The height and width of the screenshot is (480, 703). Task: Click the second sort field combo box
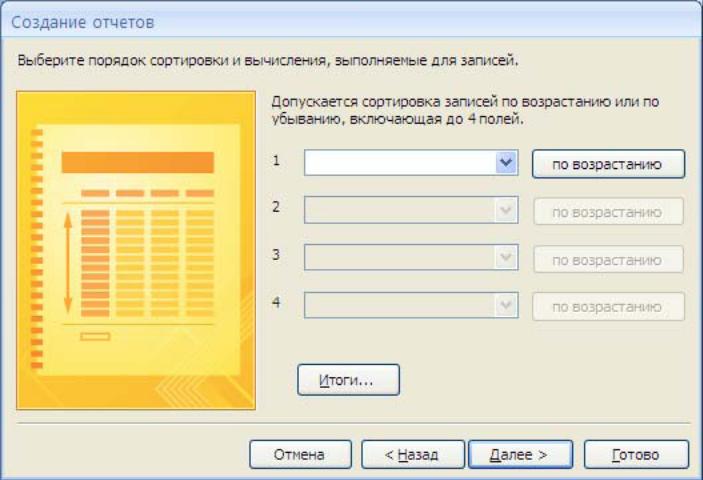pyautogui.click(x=411, y=210)
